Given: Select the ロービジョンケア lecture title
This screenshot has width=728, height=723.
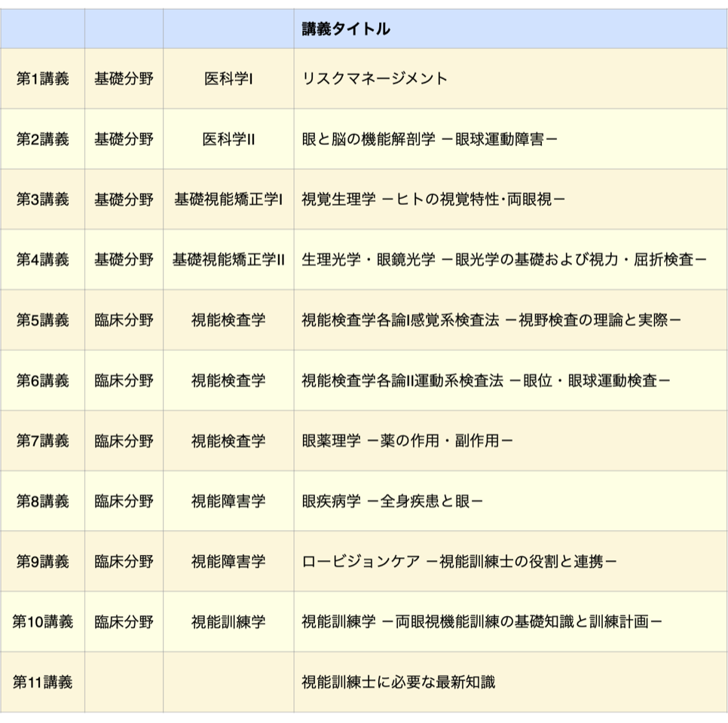Looking at the screenshot, I should point(459,561).
